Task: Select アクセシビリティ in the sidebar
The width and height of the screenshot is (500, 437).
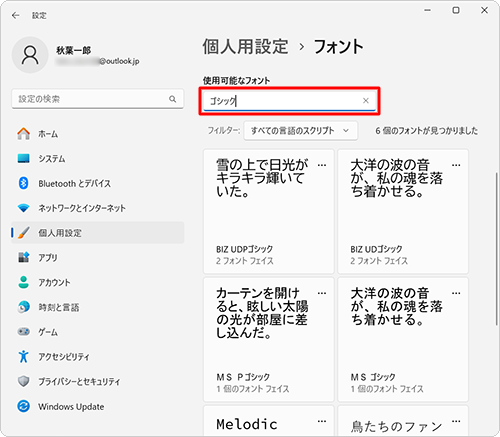Action: pyautogui.click(x=98, y=356)
